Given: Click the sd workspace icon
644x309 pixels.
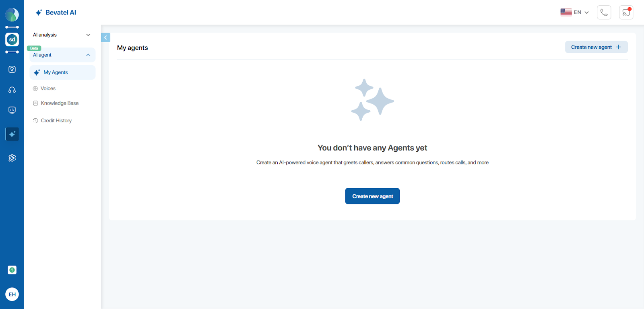Looking at the screenshot, I should [x=12, y=39].
